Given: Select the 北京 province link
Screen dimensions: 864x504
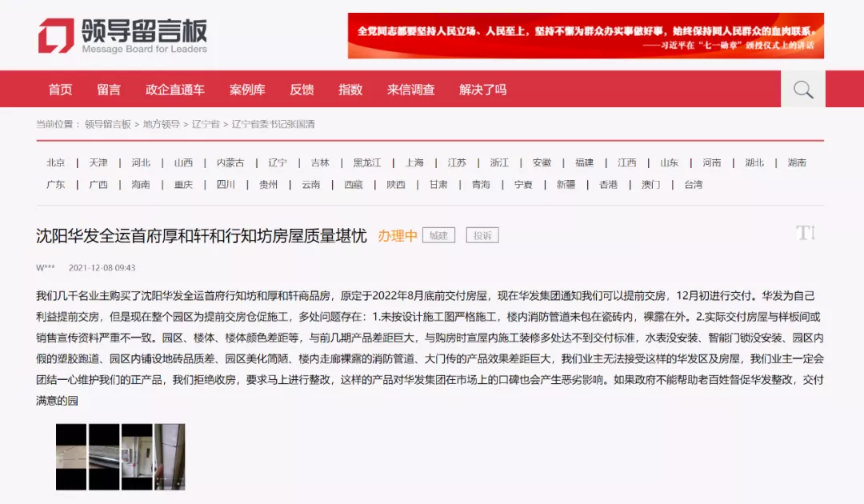Looking at the screenshot, I should [x=56, y=162].
